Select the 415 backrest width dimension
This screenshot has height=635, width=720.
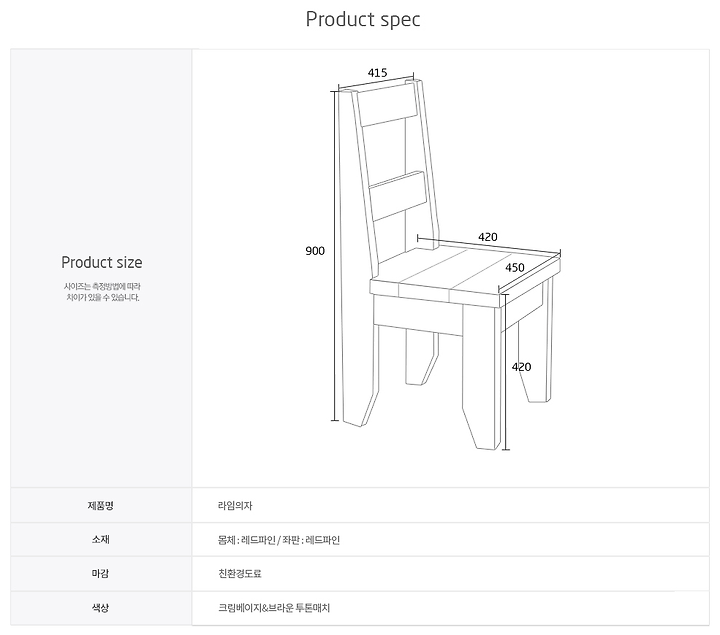tap(377, 73)
